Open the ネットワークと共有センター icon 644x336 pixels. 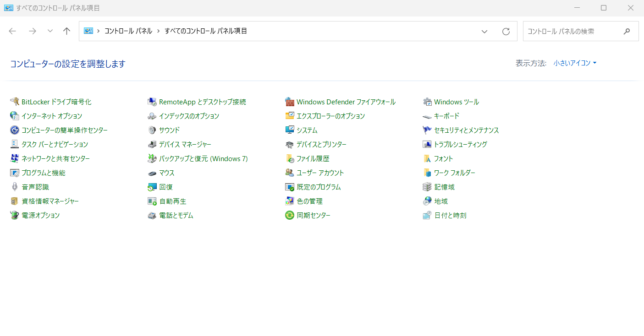[x=14, y=158]
